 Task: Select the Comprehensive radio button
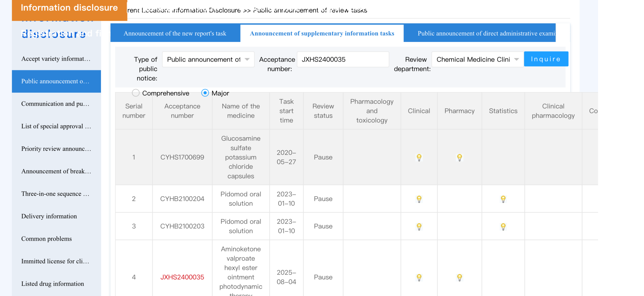(x=136, y=93)
